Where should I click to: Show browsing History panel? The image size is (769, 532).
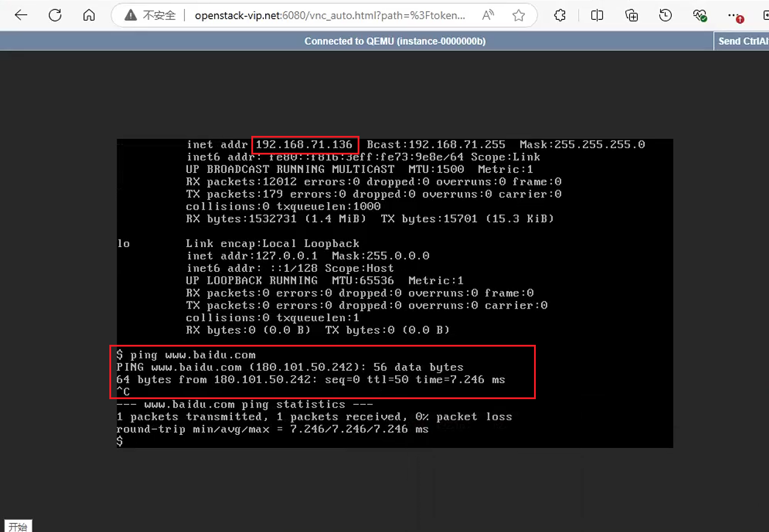coord(666,16)
